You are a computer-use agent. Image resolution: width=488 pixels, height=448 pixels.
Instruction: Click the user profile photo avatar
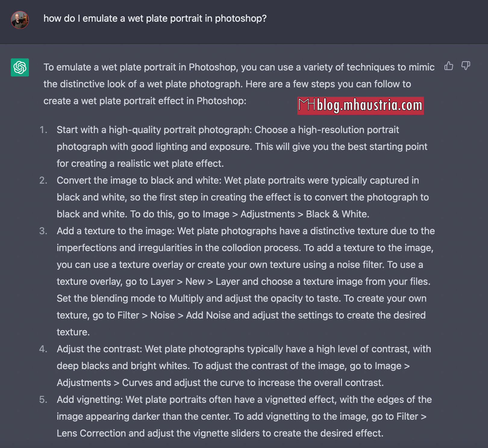pyautogui.click(x=20, y=20)
